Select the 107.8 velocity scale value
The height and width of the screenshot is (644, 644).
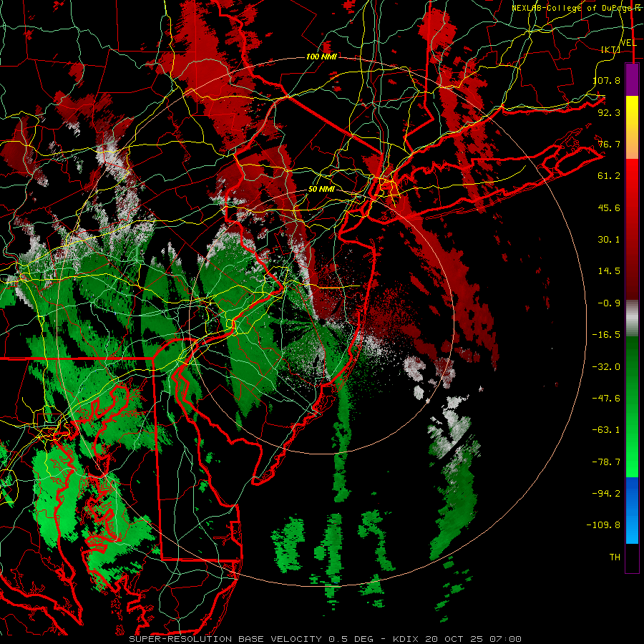607,80
